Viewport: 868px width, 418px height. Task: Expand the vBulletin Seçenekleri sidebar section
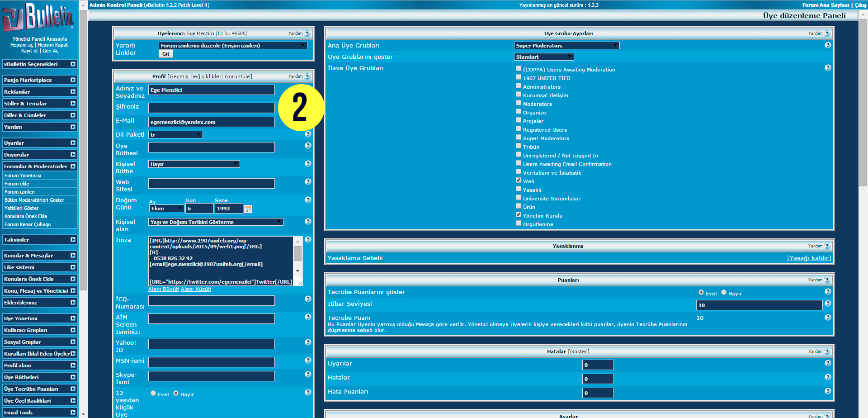point(39,64)
